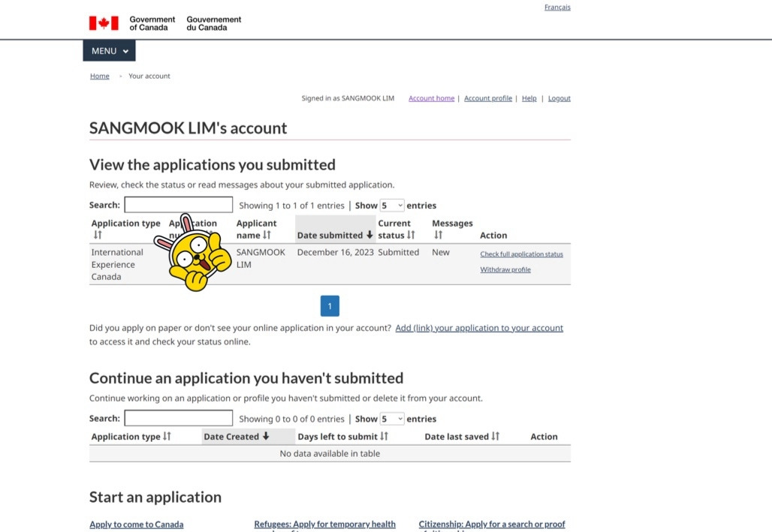Screen dimensions: 772x532
Task: Click 'No data available in table' row
Action: tap(330, 454)
